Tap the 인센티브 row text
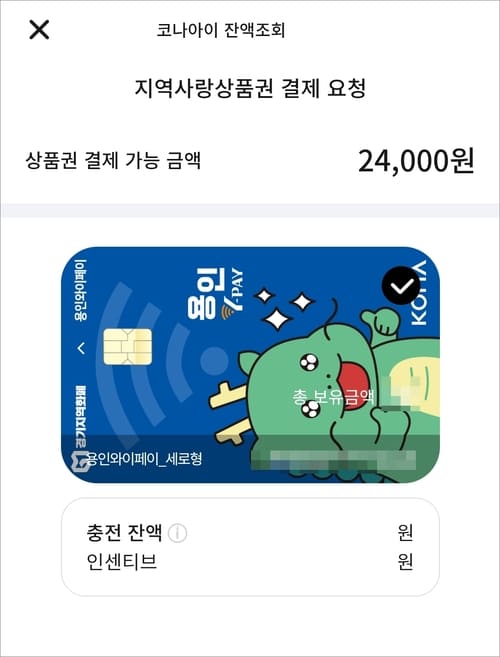Image resolution: width=500 pixels, height=657 pixels. (122, 561)
